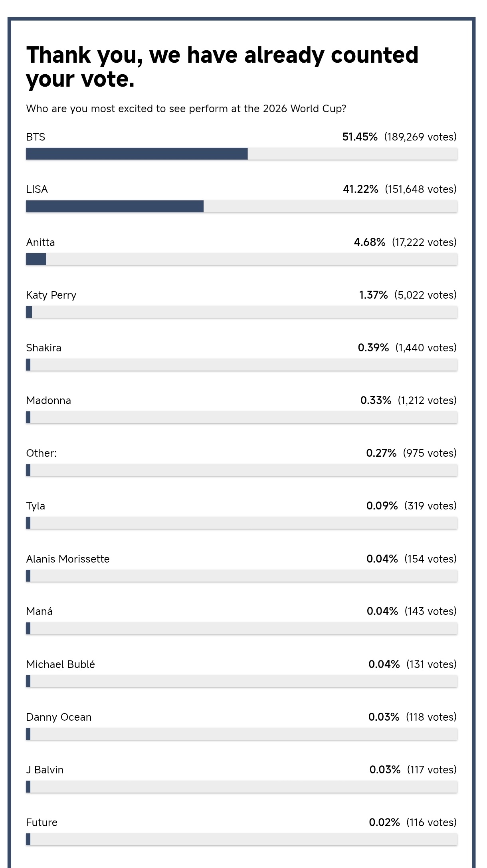Click the Maná result progress bar
Viewport: 487px width, 868px height.
(x=242, y=628)
